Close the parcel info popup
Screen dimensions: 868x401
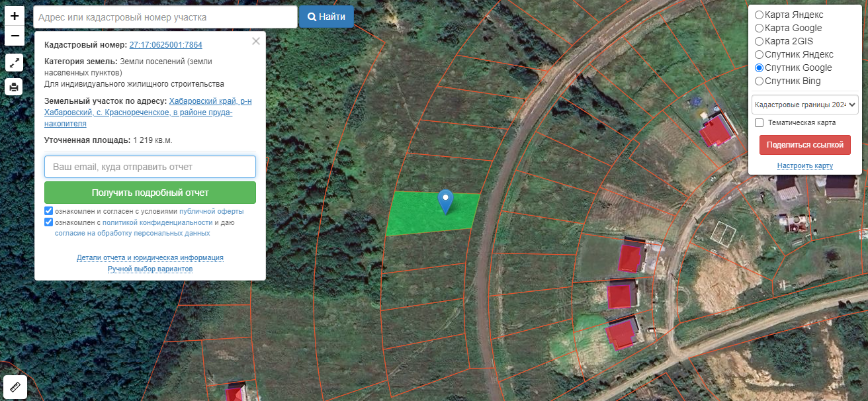tap(256, 41)
